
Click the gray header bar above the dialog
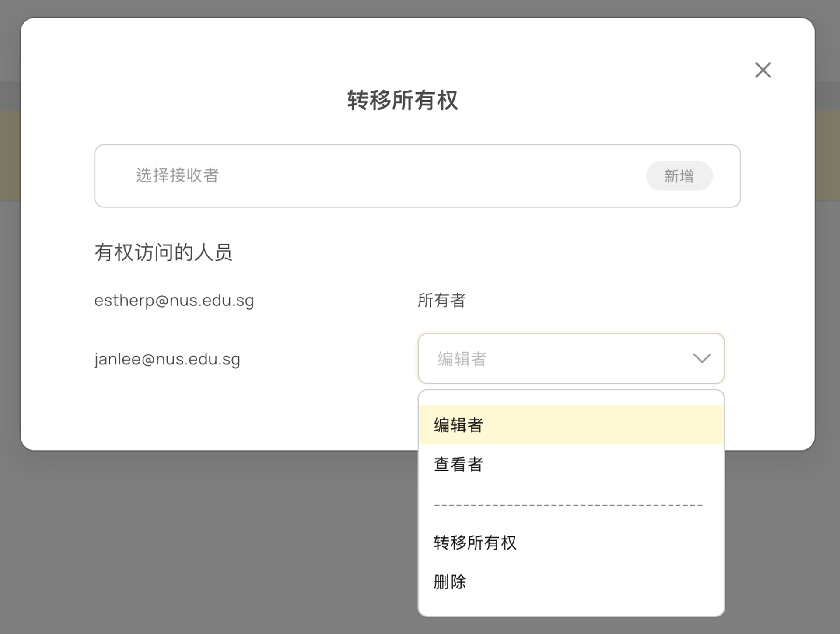click(x=420, y=8)
